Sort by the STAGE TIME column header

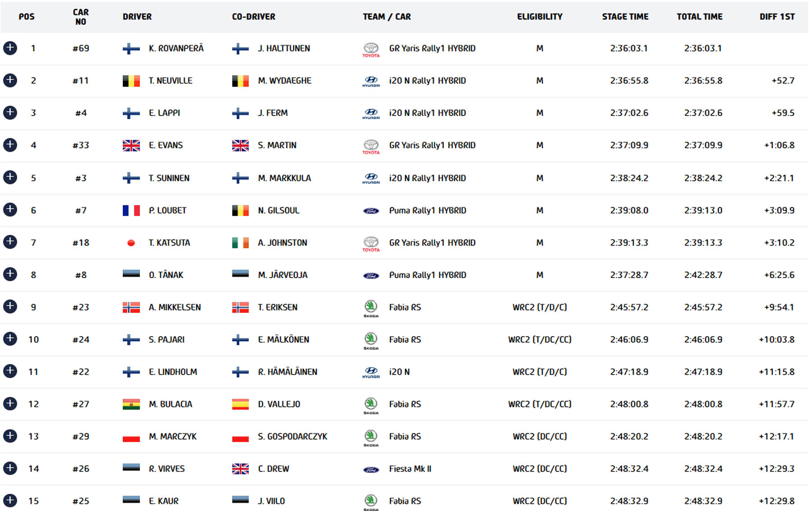(625, 17)
